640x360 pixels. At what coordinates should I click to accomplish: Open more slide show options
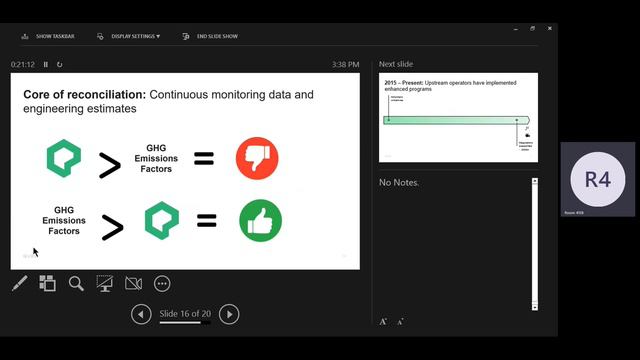pyautogui.click(x=162, y=283)
